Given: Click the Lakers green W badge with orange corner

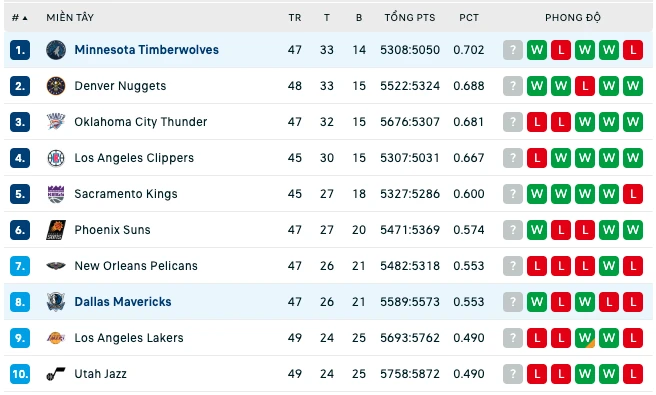Looking at the screenshot, I should click(585, 338).
